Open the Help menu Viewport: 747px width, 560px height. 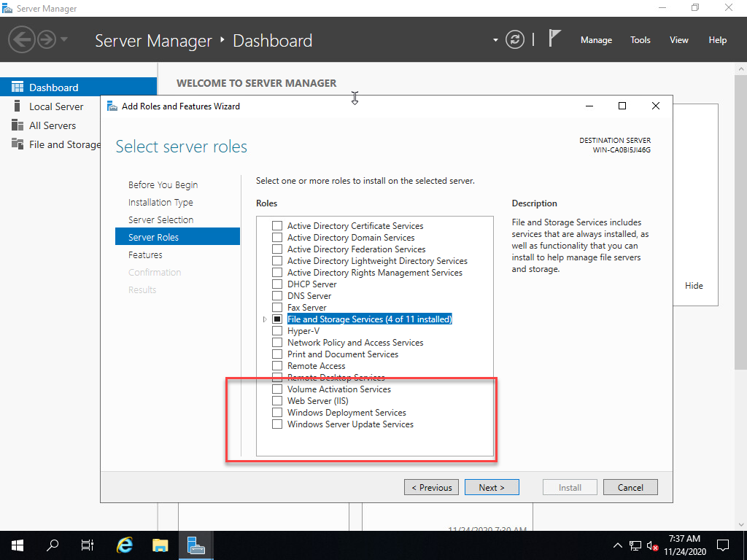click(x=717, y=40)
